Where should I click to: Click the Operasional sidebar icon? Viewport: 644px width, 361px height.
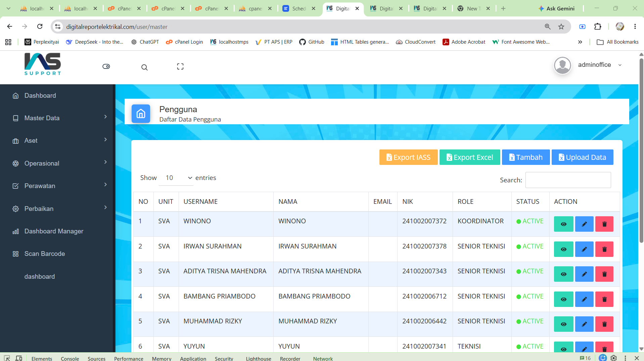tap(15, 164)
